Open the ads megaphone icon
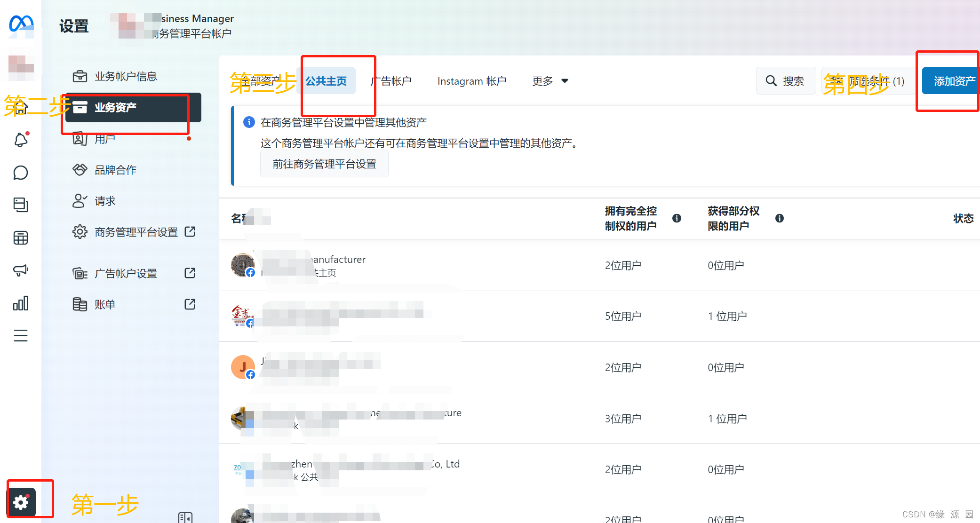This screenshot has height=523, width=980. click(x=21, y=270)
